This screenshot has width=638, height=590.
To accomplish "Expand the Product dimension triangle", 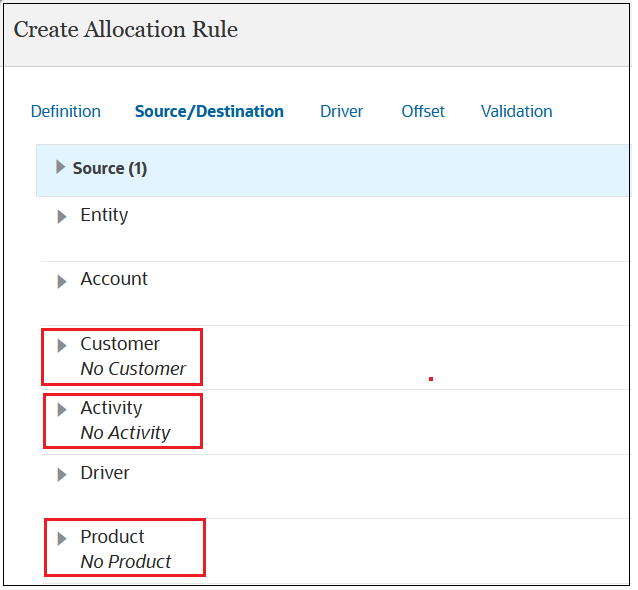I will (62, 539).
